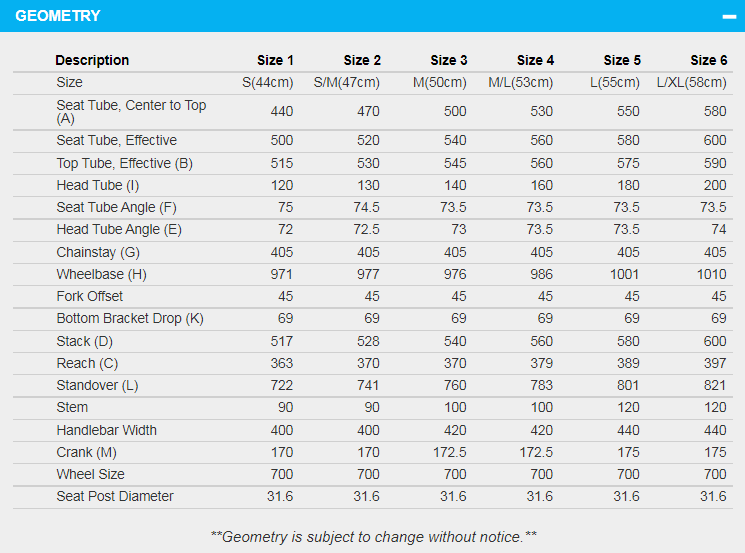
Task: Select the Standover (L) row label
Action: click(x=97, y=385)
